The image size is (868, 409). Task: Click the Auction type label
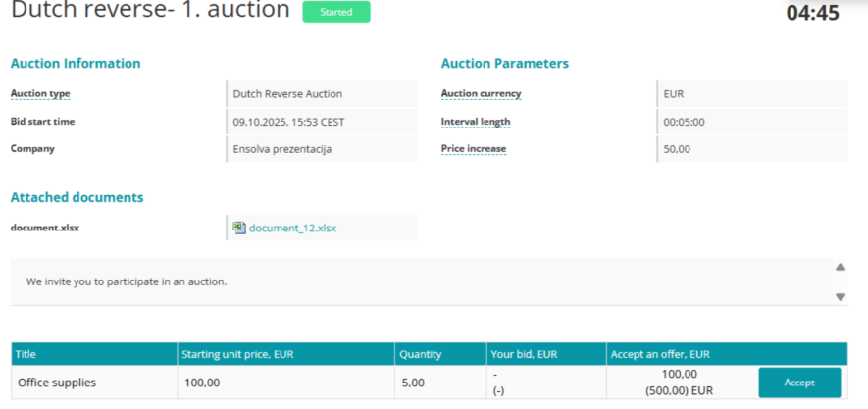tap(40, 94)
